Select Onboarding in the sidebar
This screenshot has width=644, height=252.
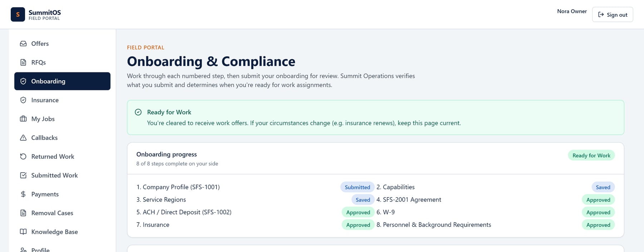[x=62, y=81]
